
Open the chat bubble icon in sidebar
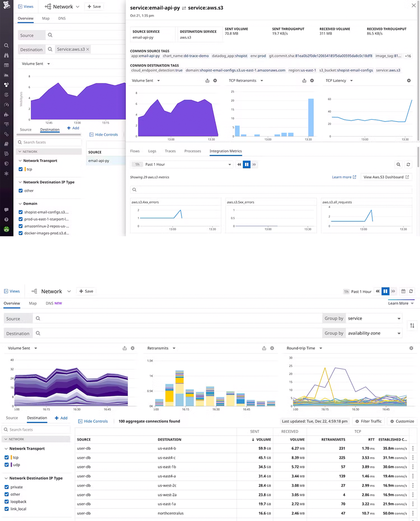click(6, 210)
